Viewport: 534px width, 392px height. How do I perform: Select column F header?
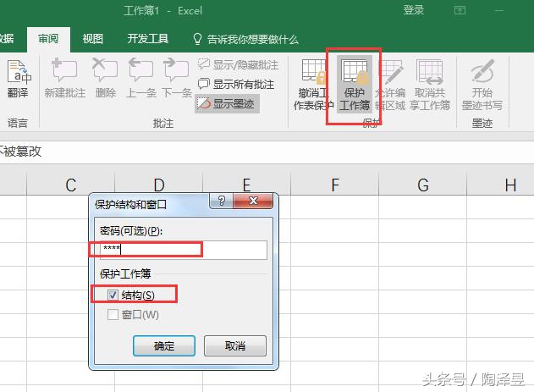[335, 185]
